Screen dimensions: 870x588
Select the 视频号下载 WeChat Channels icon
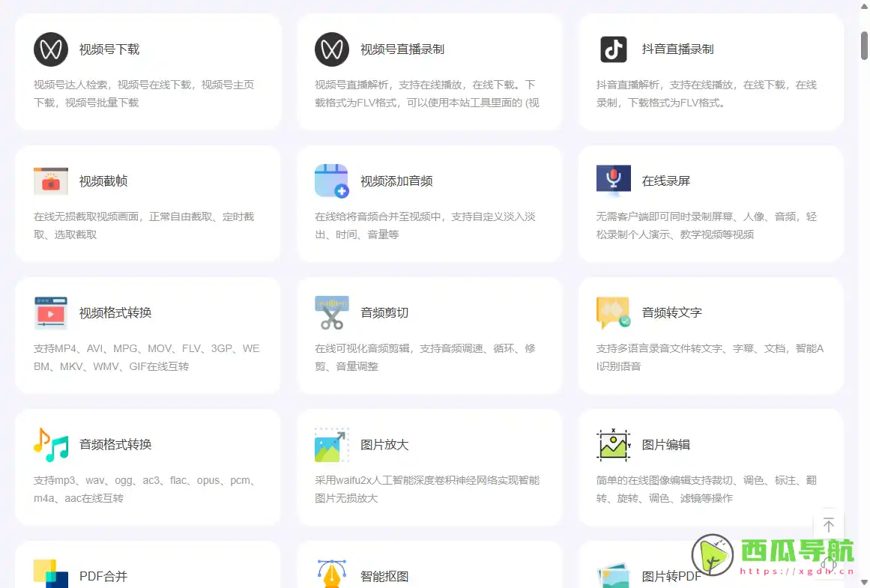click(x=51, y=49)
